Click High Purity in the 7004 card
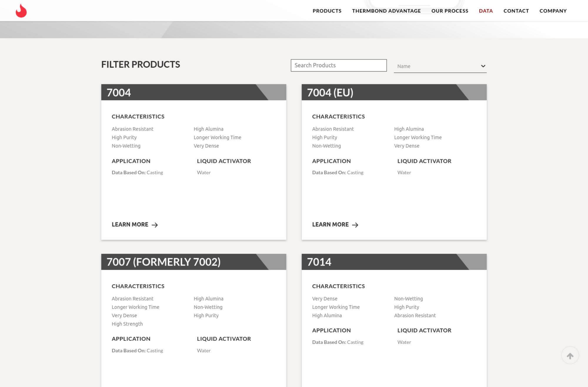The height and width of the screenshot is (387, 588). [124, 137]
